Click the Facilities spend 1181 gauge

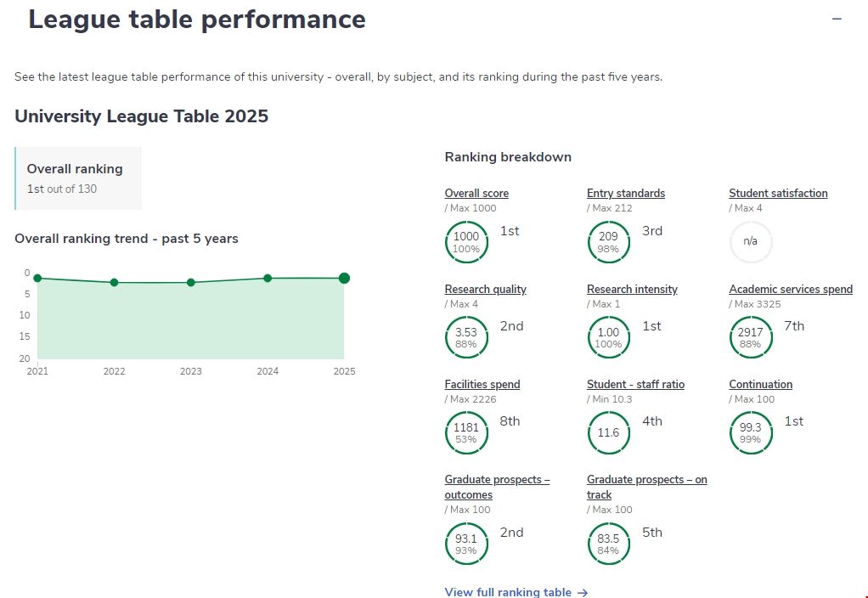pyautogui.click(x=466, y=433)
